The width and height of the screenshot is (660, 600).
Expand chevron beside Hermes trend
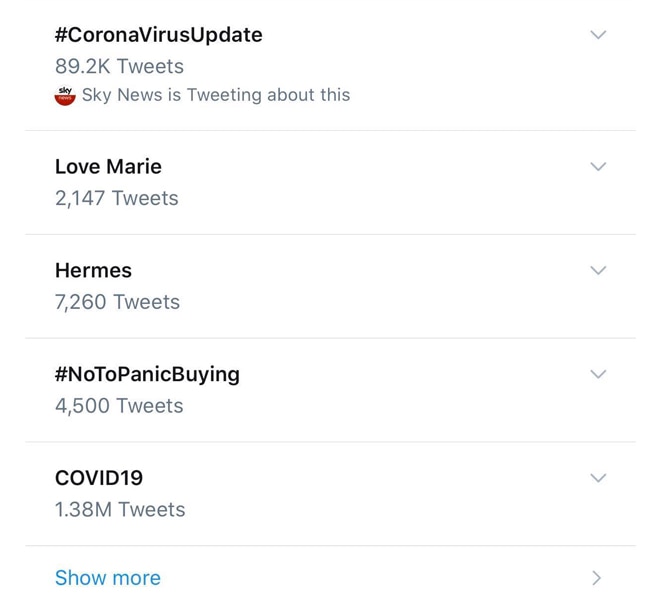coord(598,270)
